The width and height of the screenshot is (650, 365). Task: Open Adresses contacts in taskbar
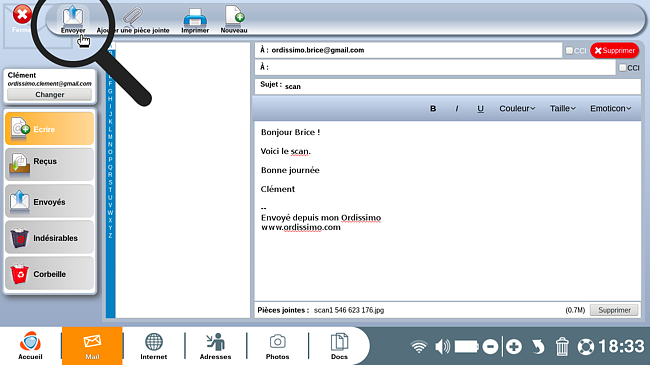click(x=215, y=346)
